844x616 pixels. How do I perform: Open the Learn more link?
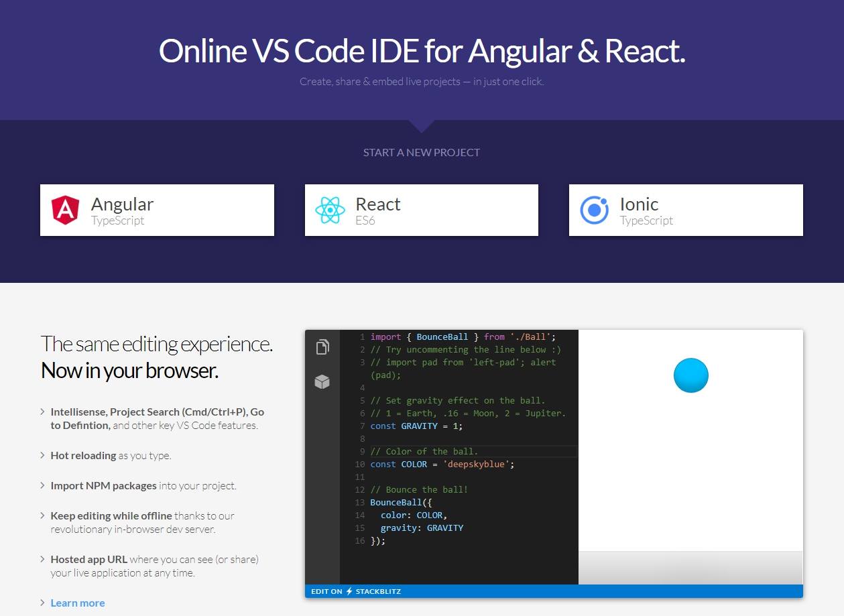[x=78, y=603]
